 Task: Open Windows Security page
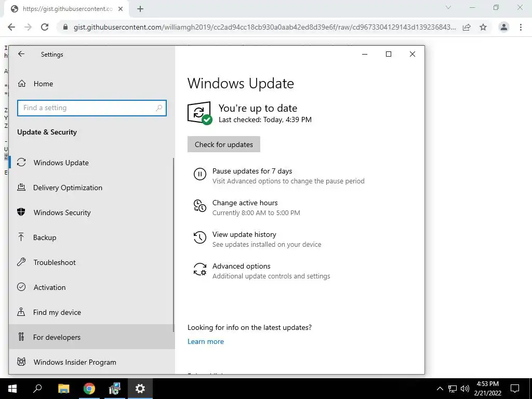click(91, 212)
